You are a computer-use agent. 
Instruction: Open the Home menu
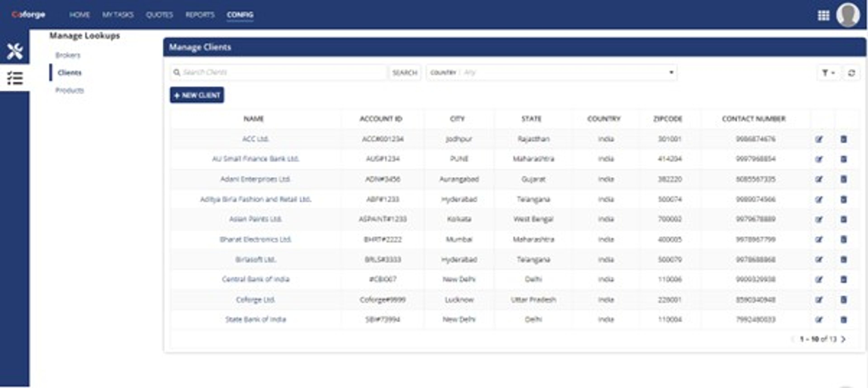tap(80, 15)
